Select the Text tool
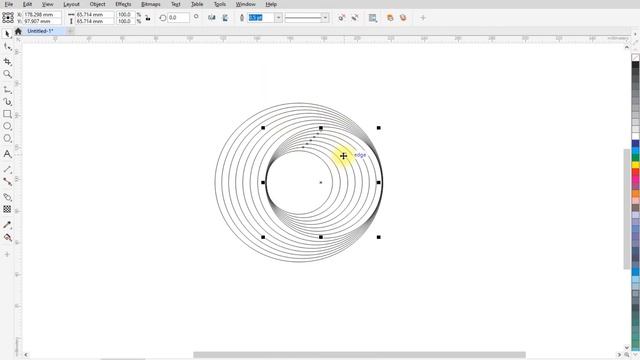 (x=7, y=154)
